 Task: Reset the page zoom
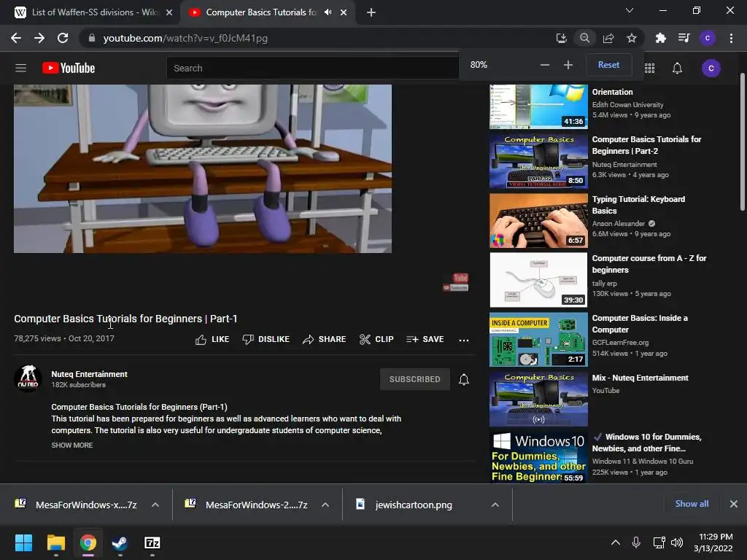coord(608,65)
